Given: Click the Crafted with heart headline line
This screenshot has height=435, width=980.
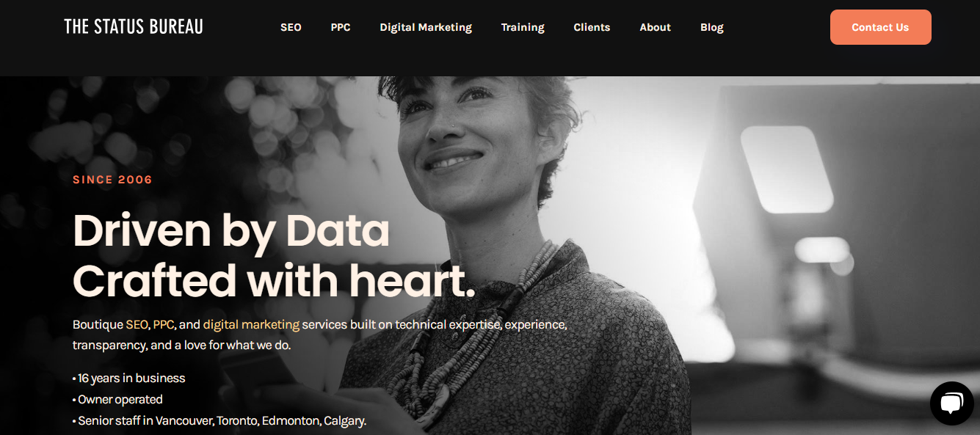Looking at the screenshot, I should [x=274, y=281].
